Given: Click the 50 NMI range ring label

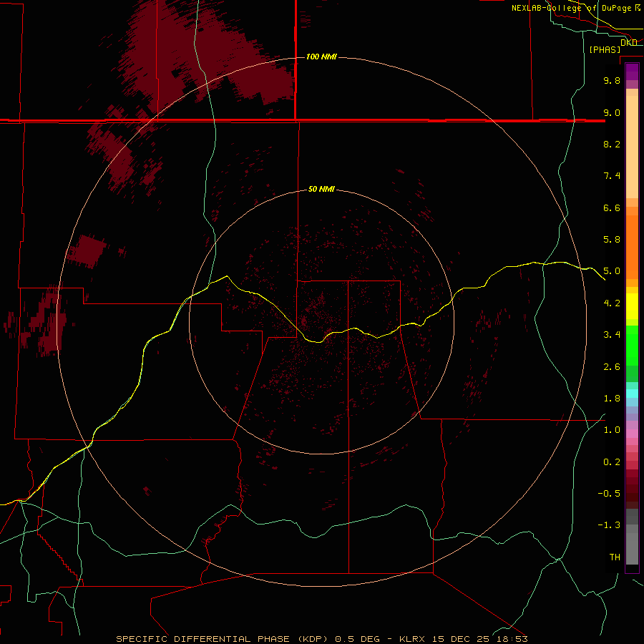Looking at the screenshot, I should [x=321, y=189].
